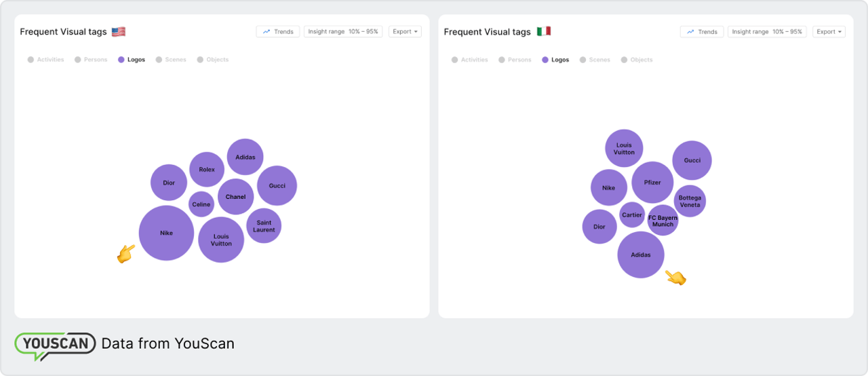
Task: Select the Chanel bubble
Action: [236, 197]
